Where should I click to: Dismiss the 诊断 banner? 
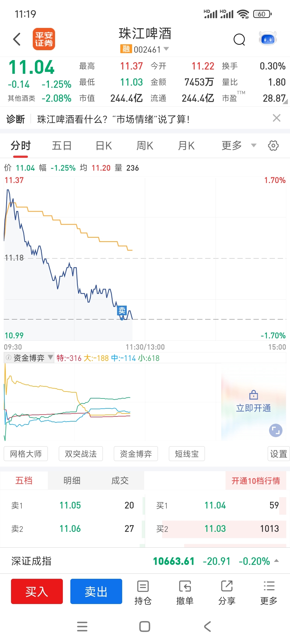tap(277, 118)
